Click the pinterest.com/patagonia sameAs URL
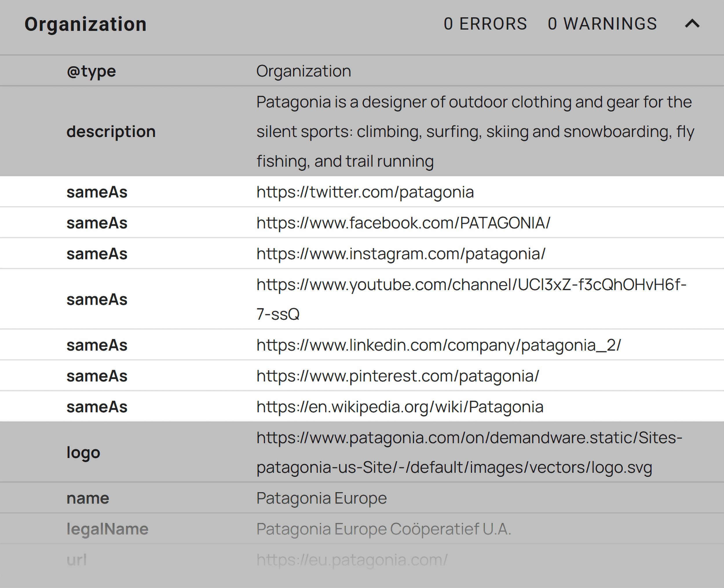This screenshot has width=724, height=588. tap(397, 376)
